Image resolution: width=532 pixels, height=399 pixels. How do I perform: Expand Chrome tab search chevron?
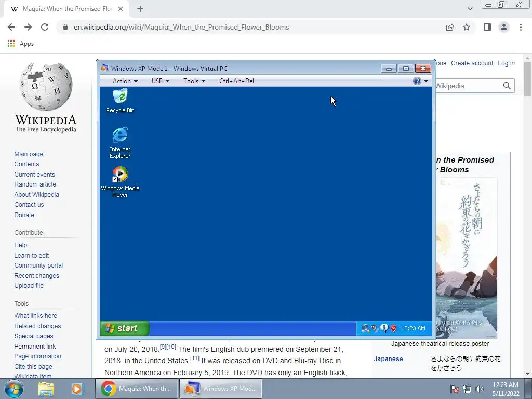pyautogui.click(x=470, y=9)
